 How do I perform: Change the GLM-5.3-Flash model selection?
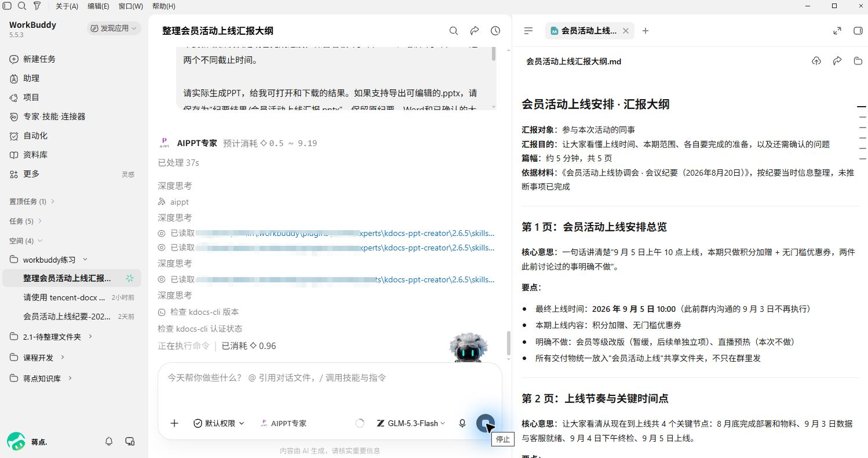point(411,423)
